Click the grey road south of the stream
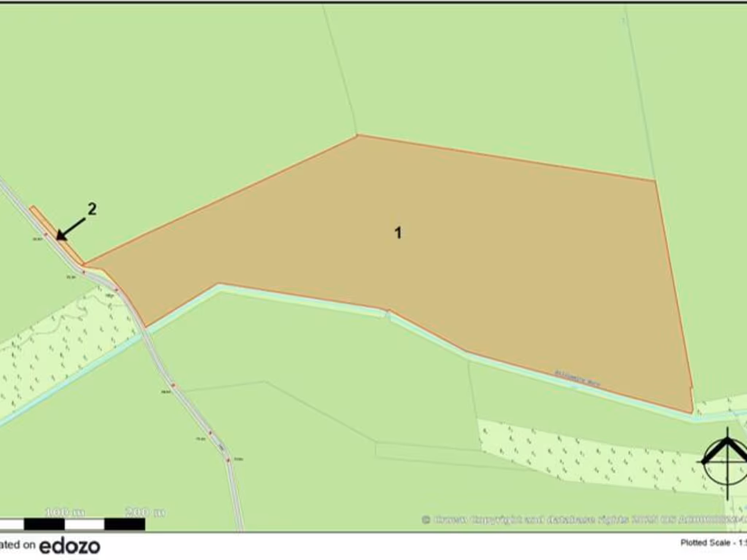The height and width of the screenshot is (560, 747). pyautogui.click(x=191, y=408)
